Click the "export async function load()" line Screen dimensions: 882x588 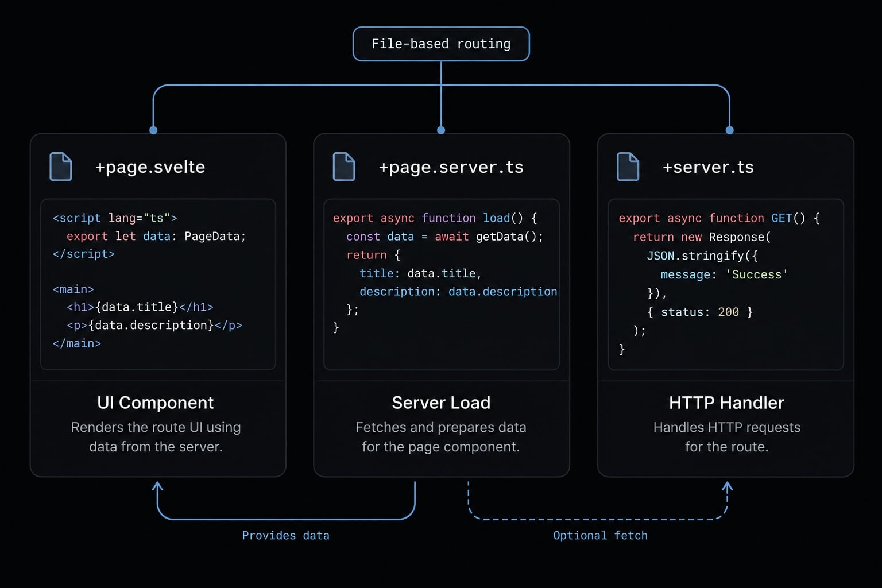[x=435, y=218]
